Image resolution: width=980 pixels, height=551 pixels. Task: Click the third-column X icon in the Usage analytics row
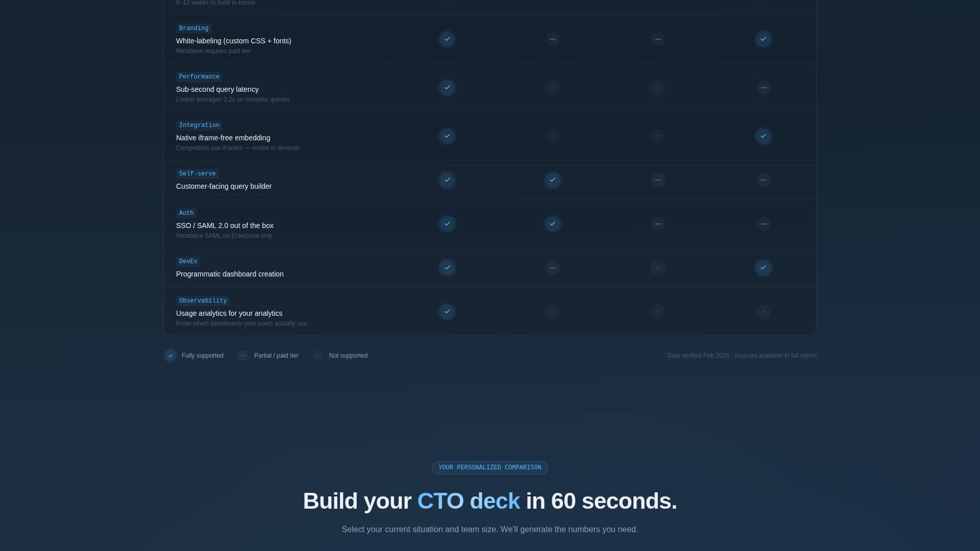tap(657, 312)
